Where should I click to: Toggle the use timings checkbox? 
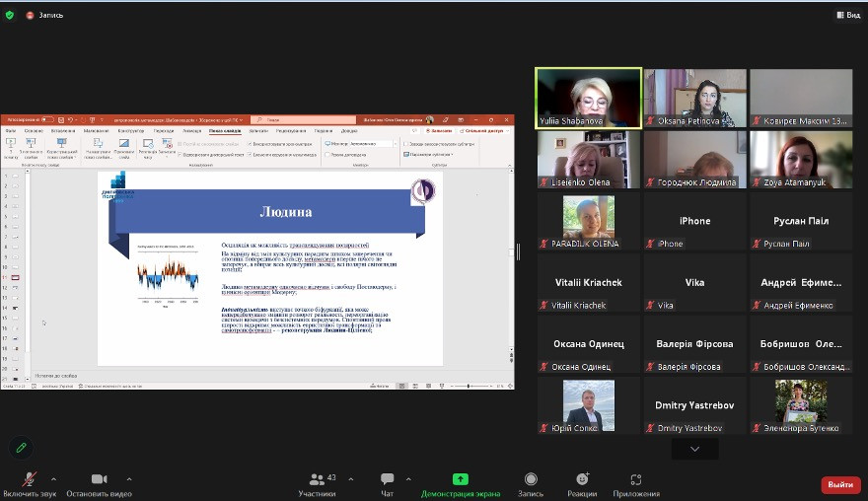tap(250, 144)
